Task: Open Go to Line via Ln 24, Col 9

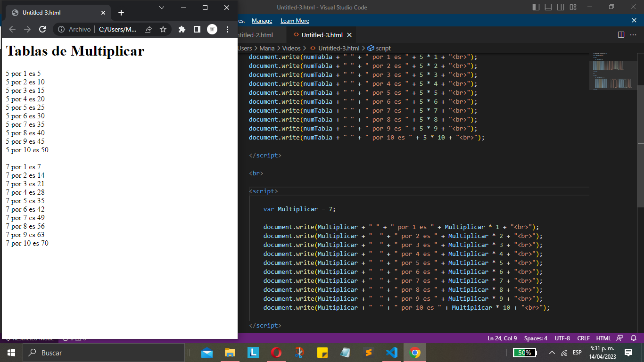Action: 502,338
